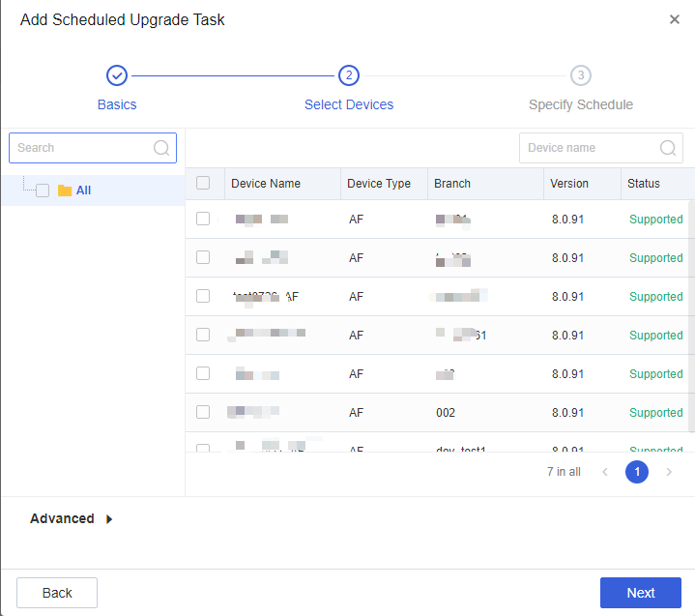Expand the Advanced section arrow
Viewport: 695px width, 616px height.
point(109,519)
